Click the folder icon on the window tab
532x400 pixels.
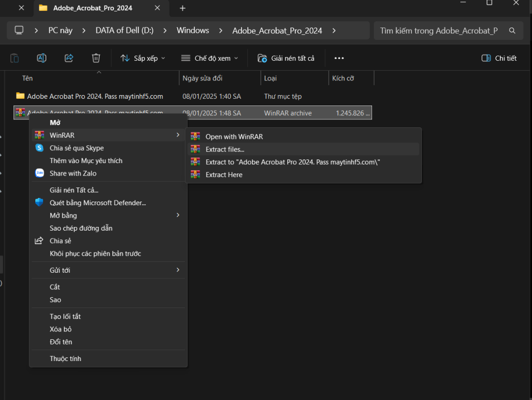pyautogui.click(x=43, y=8)
